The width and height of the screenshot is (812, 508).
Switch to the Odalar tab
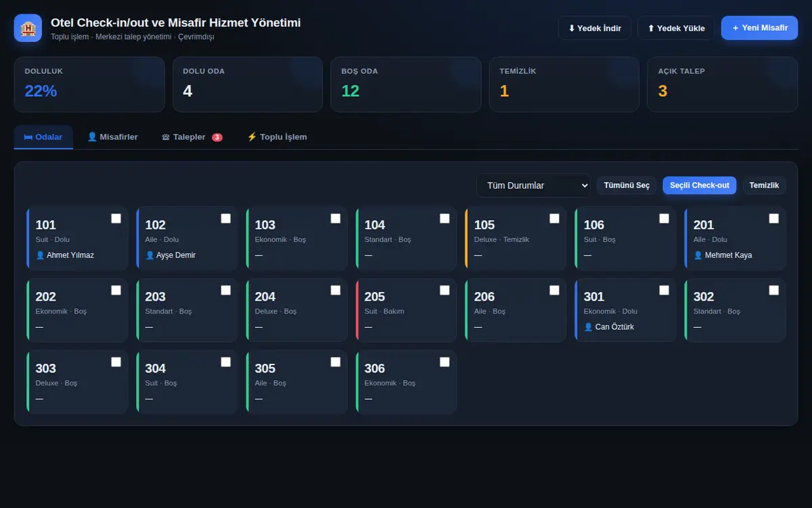(43, 137)
